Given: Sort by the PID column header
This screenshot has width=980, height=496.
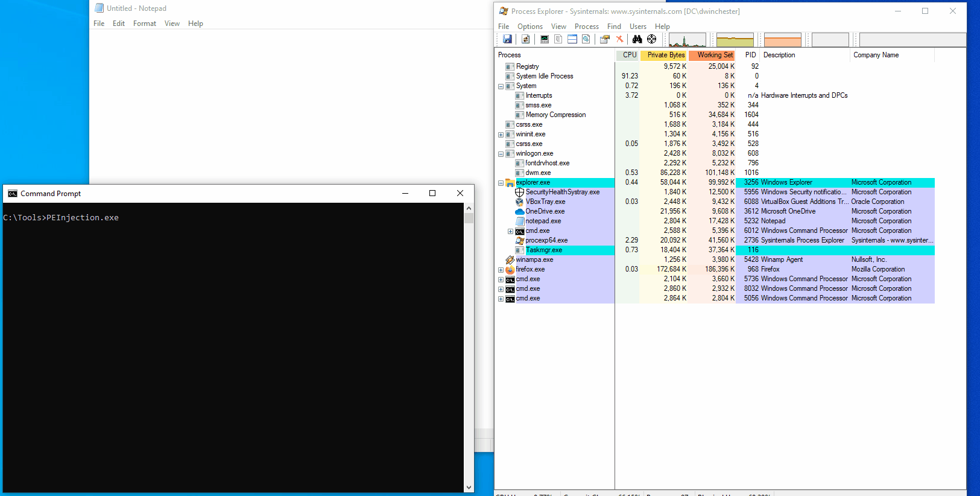Looking at the screenshot, I should point(748,55).
